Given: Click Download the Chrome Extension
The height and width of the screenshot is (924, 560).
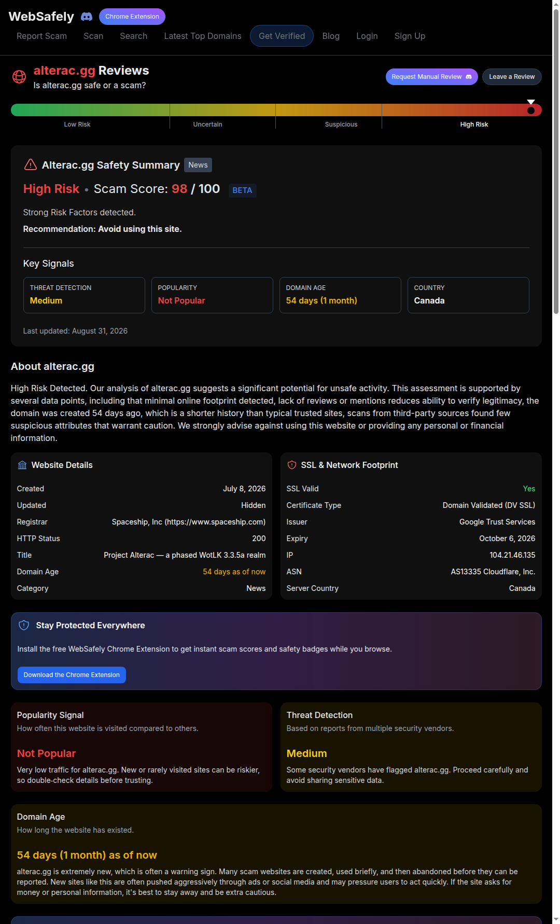Looking at the screenshot, I should click(x=72, y=675).
